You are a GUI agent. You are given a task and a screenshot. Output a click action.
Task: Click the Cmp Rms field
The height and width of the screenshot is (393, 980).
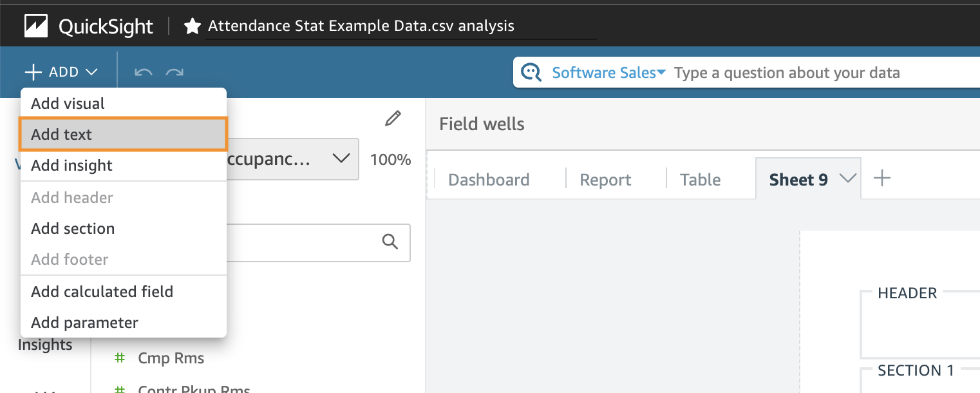click(x=171, y=359)
